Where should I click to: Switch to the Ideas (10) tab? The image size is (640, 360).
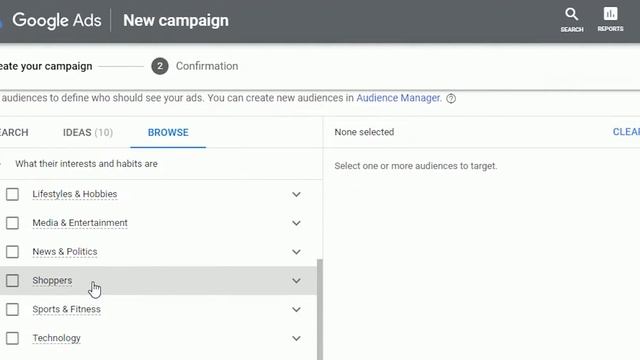88,133
